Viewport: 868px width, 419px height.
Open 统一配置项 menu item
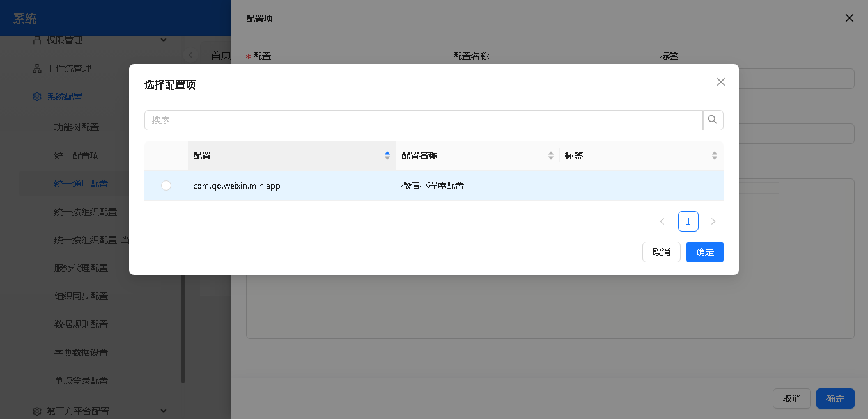pyautogui.click(x=77, y=155)
